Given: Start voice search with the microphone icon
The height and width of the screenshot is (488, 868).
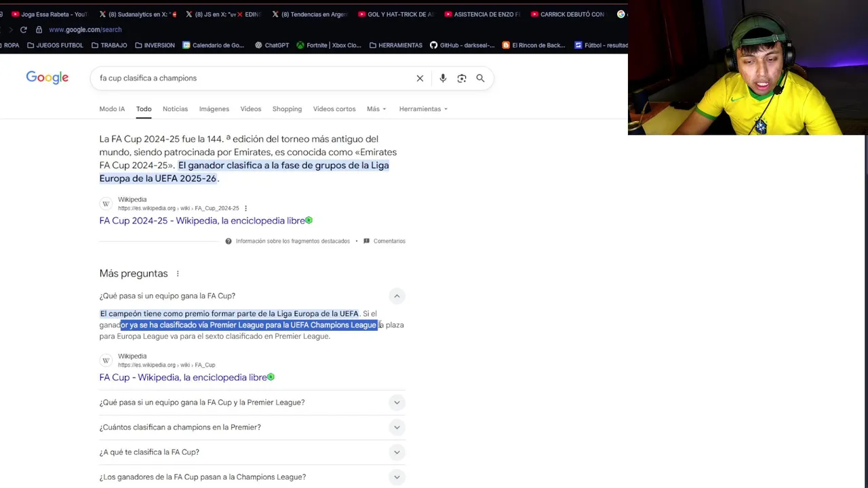Looking at the screenshot, I should point(443,78).
